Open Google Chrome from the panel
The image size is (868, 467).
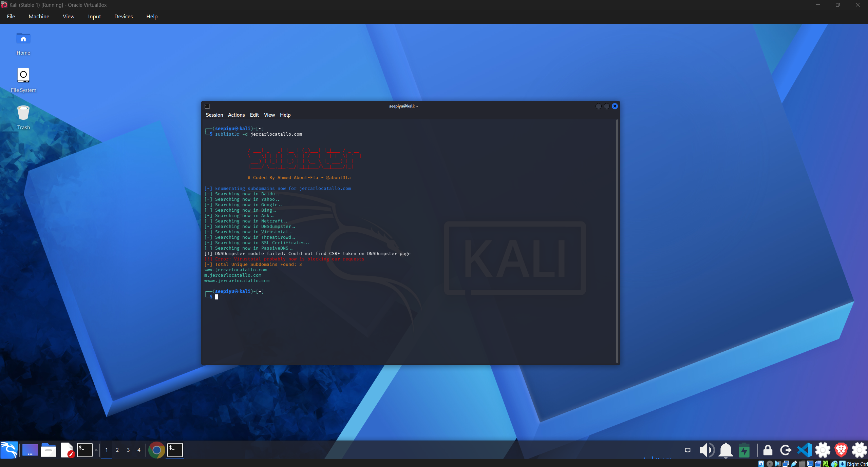pos(156,450)
